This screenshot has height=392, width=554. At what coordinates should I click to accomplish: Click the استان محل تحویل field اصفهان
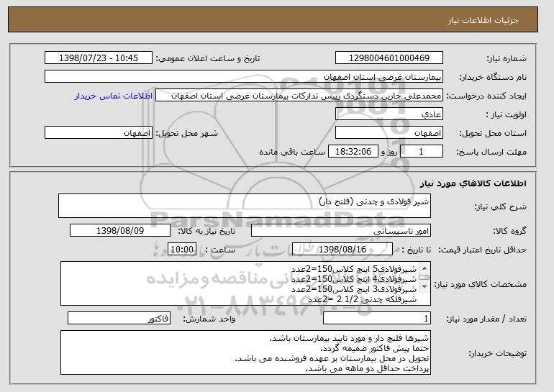coord(389,133)
